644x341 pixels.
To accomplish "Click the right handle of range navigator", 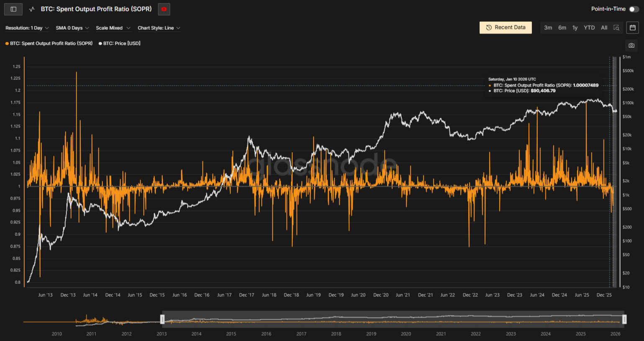I will [x=624, y=320].
